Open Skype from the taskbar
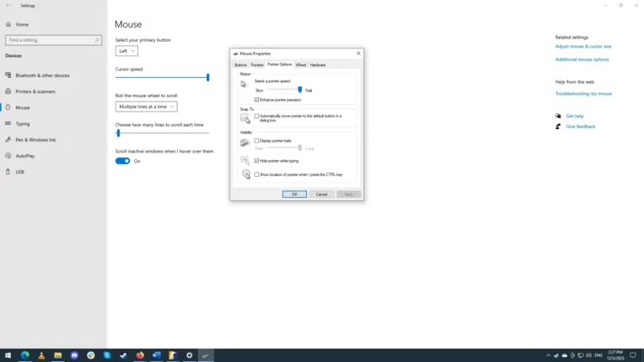Image resolution: width=644 pixels, height=362 pixels. click(x=107, y=355)
